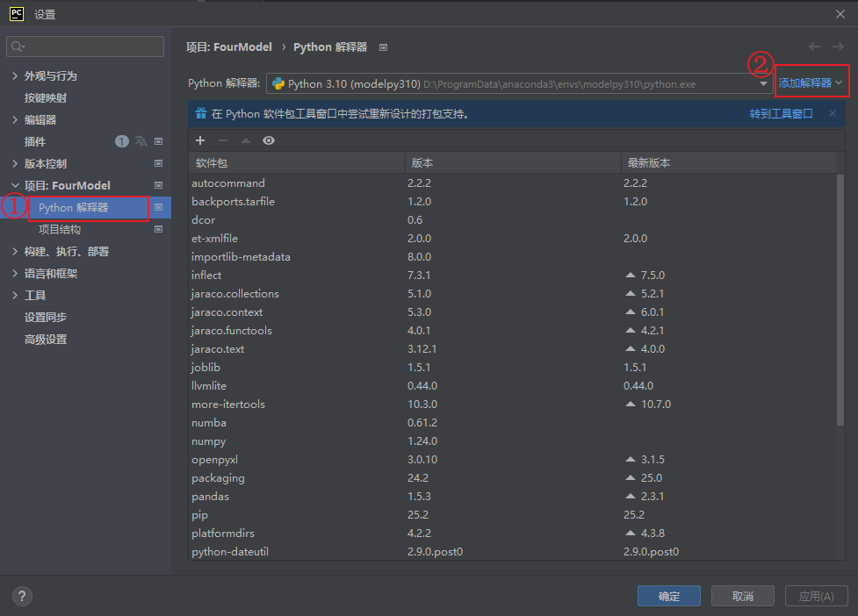This screenshot has height=616, width=858.
Task: Click 取消 button
Action: click(743, 596)
